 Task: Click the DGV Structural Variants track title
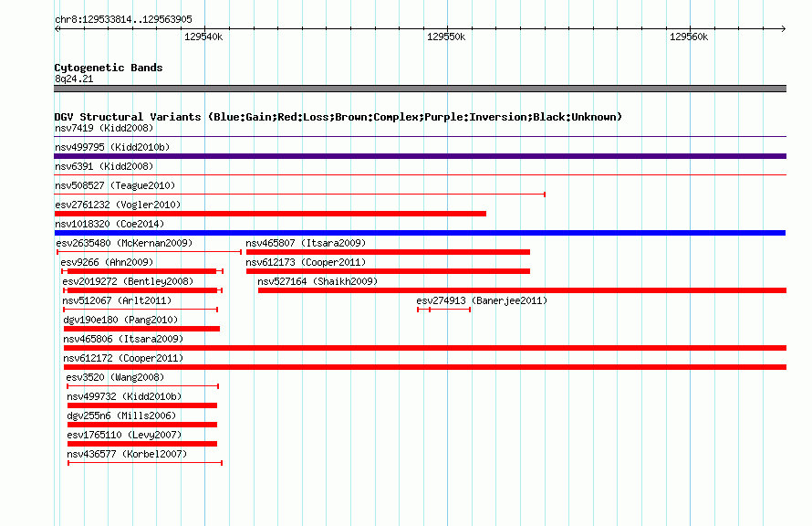(338, 117)
